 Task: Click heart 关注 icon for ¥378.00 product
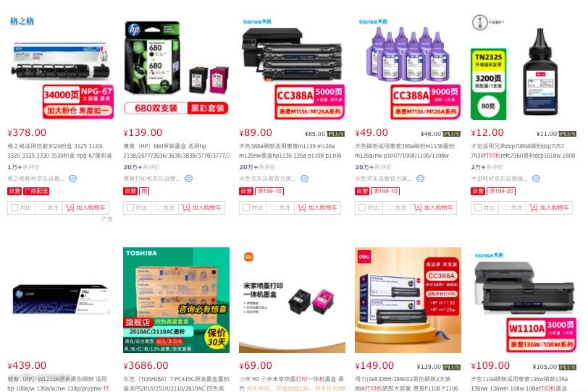coord(41,208)
